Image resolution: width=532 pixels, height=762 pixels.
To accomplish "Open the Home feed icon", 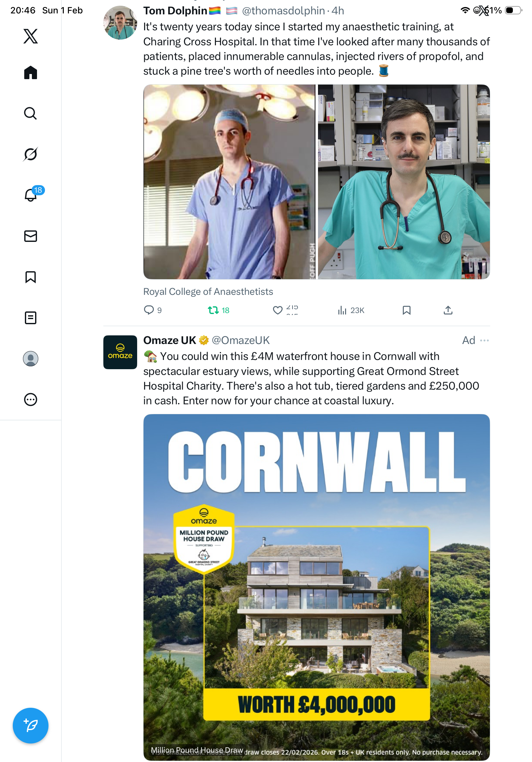I will coord(31,72).
